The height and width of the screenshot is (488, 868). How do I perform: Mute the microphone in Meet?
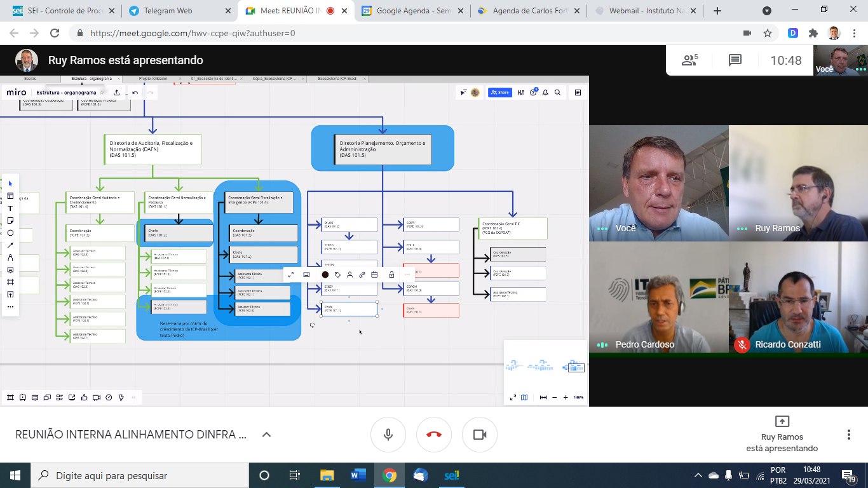pos(388,435)
